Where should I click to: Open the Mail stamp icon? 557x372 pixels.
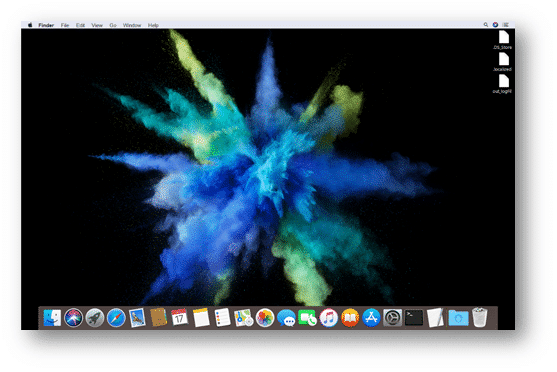point(137,317)
